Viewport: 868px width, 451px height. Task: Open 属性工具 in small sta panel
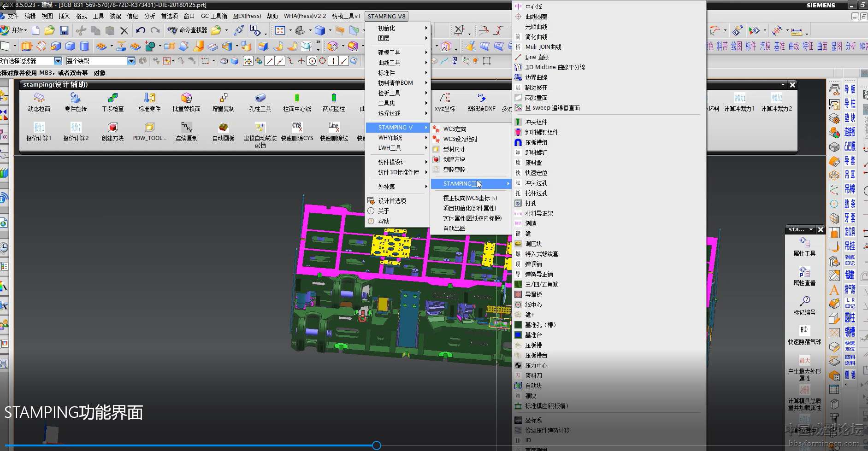point(804,243)
